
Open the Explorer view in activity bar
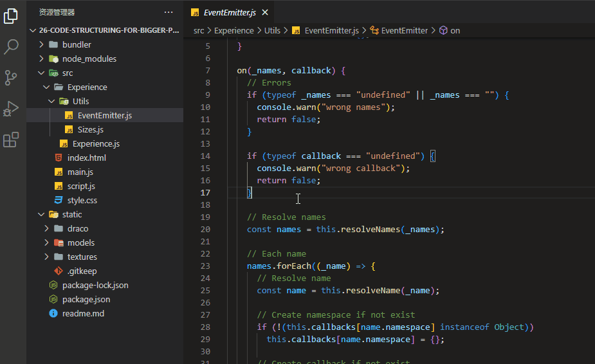11,16
